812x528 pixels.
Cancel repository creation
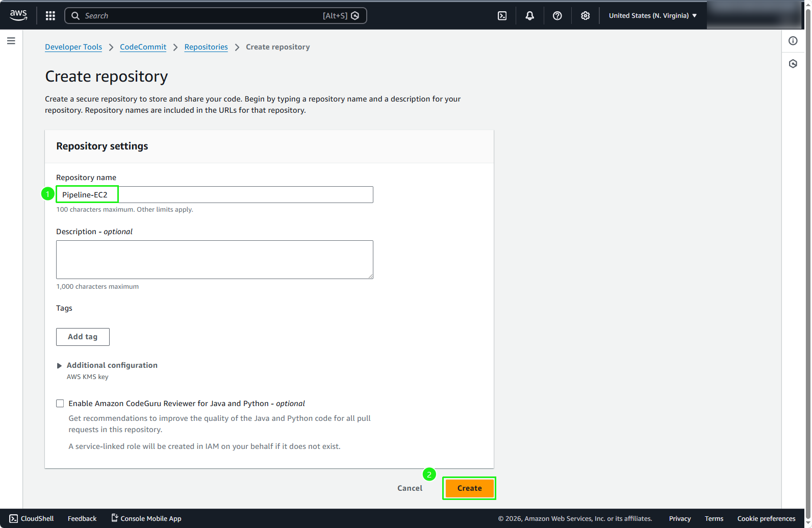pyautogui.click(x=410, y=488)
